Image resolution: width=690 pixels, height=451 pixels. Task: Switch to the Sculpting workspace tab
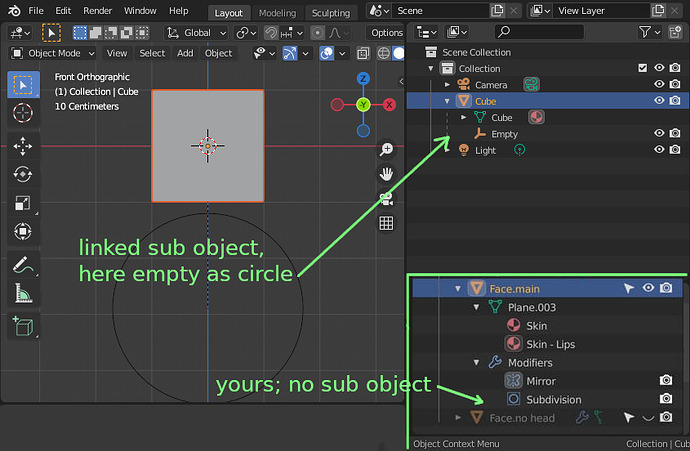[331, 13]
